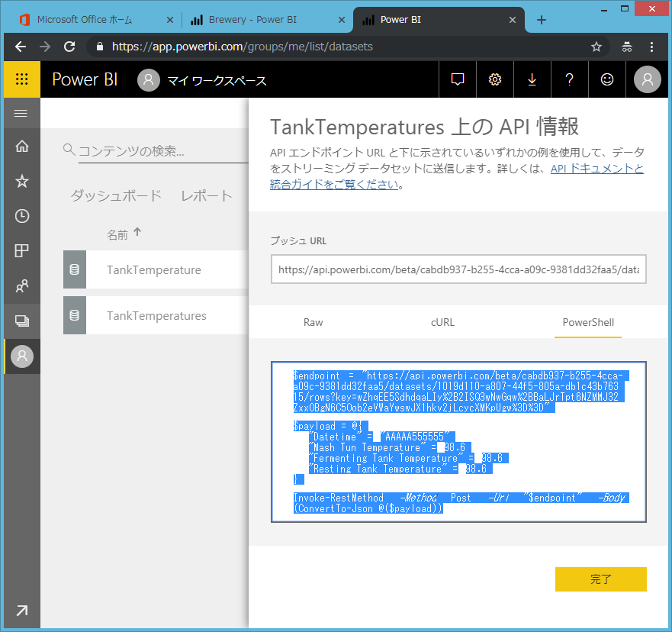Click the マイ ワークスペース title

coord(217,81)
